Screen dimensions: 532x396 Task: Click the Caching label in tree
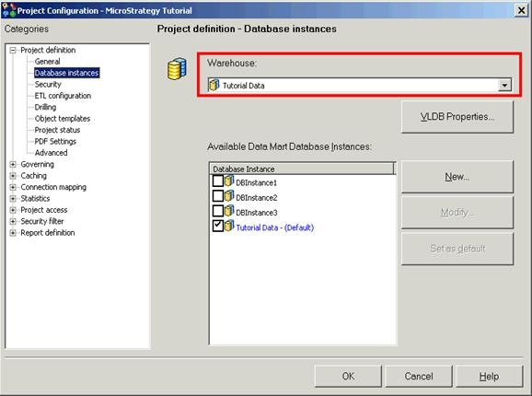pos(33,176)
